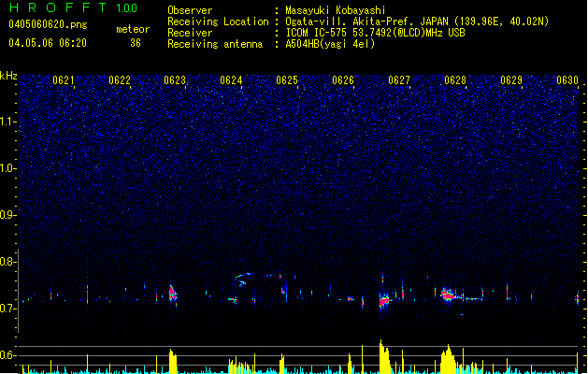Click the 0626 time marker
The width and height of the screenshot is (588, 374).
pyautogui.click(x=343, y=80)
